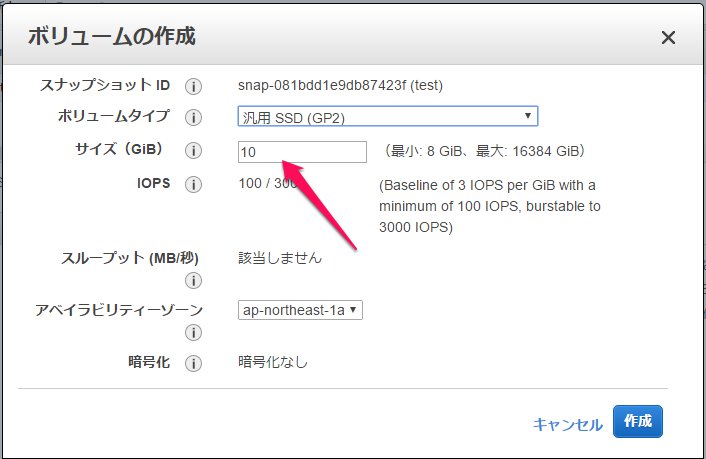Viewport: 706px width, 459px height.
Task: Expand the ap-northeast-1a availability zone dropdown
Action: [300, 310]
